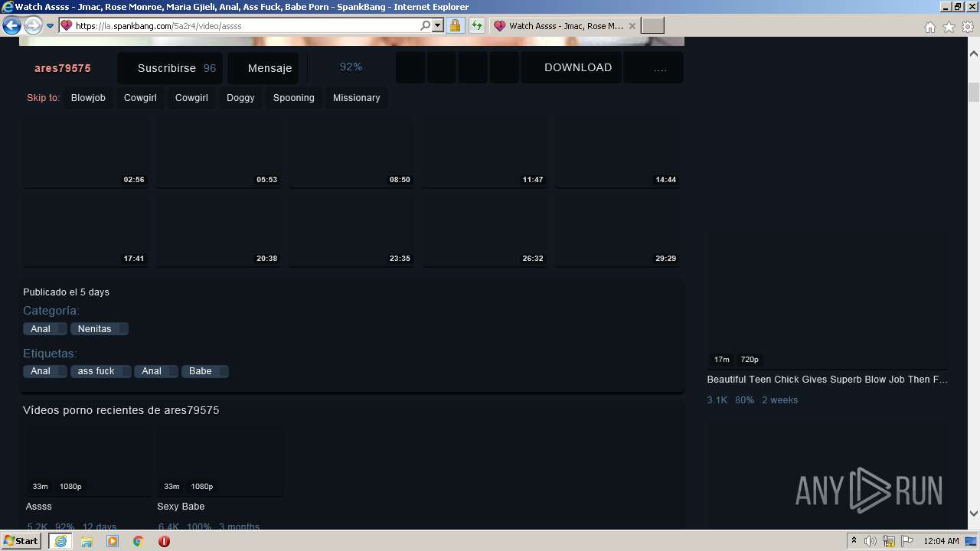Jump to preview frame at 20:38

pyautogui.click(x=218, y=230)
